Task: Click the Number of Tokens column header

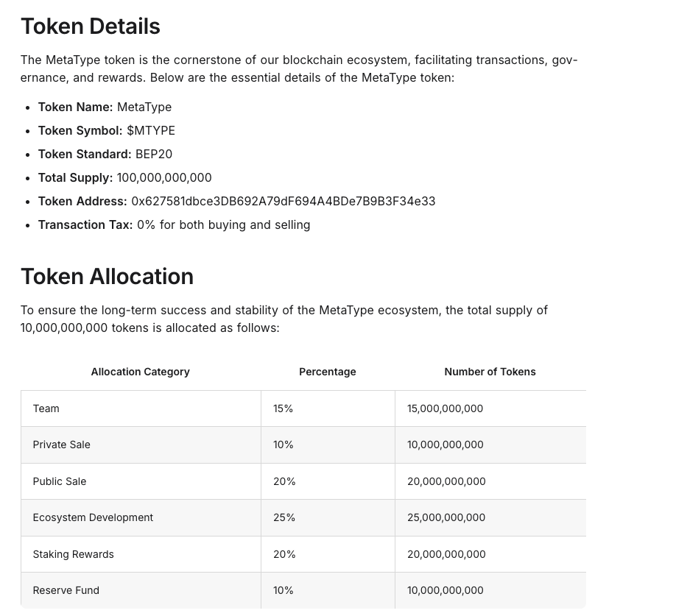Action: point(490,372)
